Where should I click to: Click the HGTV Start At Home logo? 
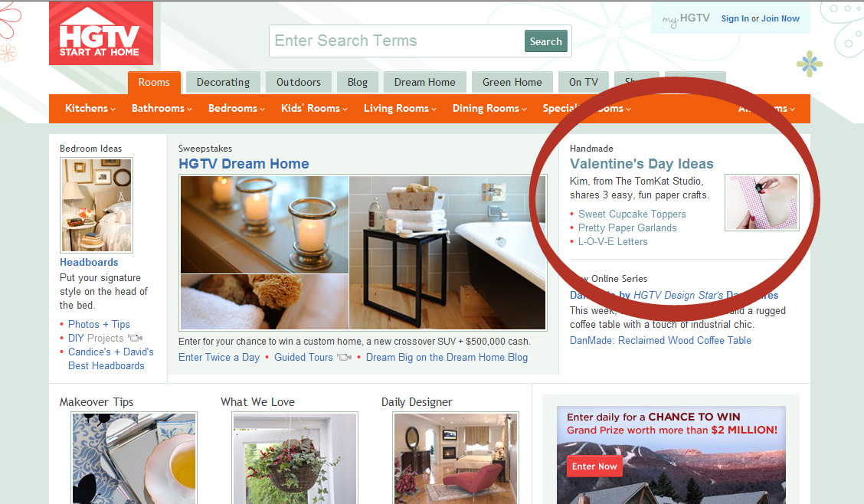pyautogui.click(x=101, y=33)
